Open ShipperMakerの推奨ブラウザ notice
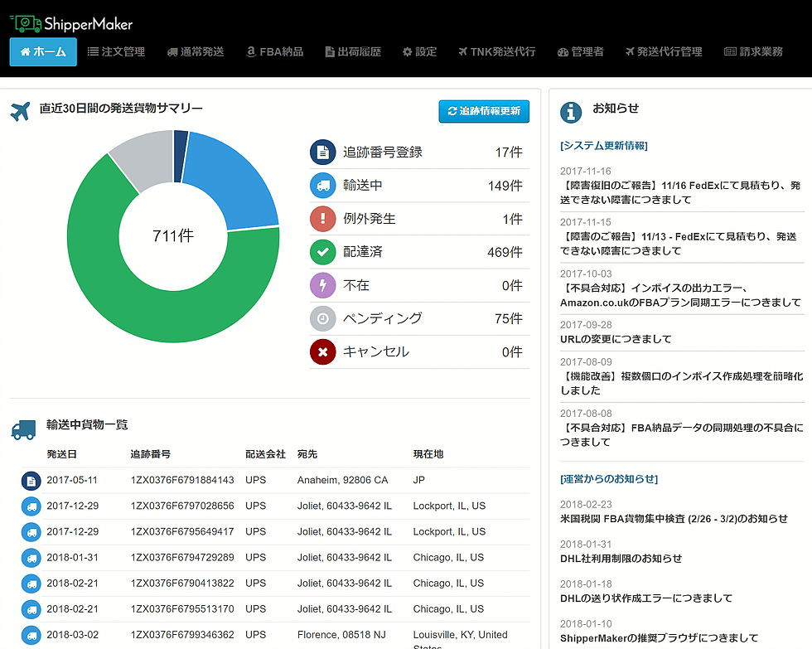Screen dimensions: 812x649 point(659,639)
